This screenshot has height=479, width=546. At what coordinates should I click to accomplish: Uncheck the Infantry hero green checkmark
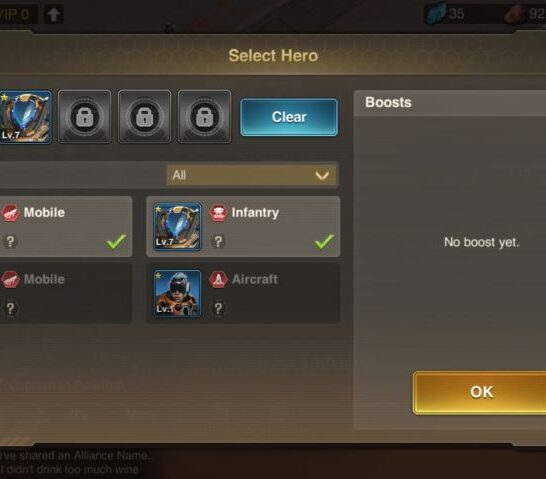(x=324, y=242)
